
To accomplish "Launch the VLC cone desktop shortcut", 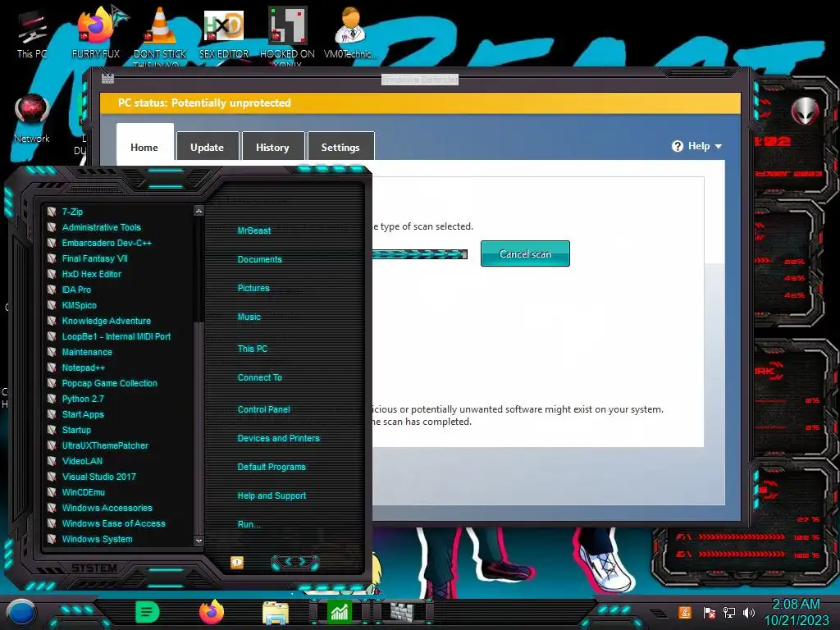I will click(x=160, y=33).
